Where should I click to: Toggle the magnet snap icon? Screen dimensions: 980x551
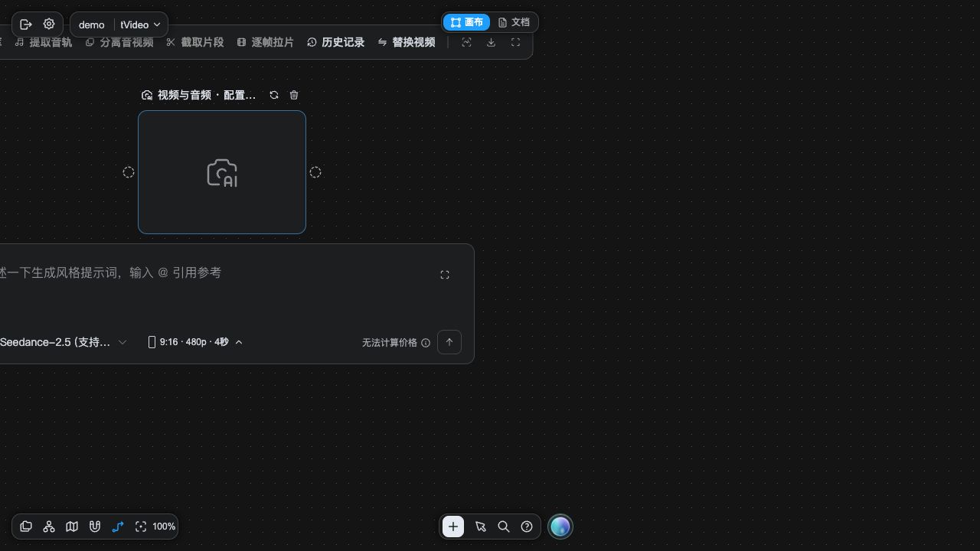click(95, 527)
